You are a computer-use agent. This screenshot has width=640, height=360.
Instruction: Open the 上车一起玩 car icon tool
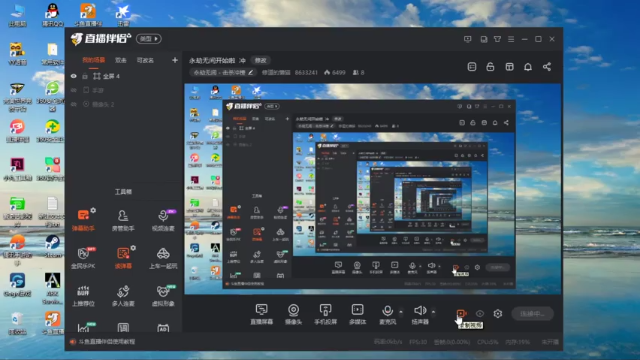tap(163, 257)
